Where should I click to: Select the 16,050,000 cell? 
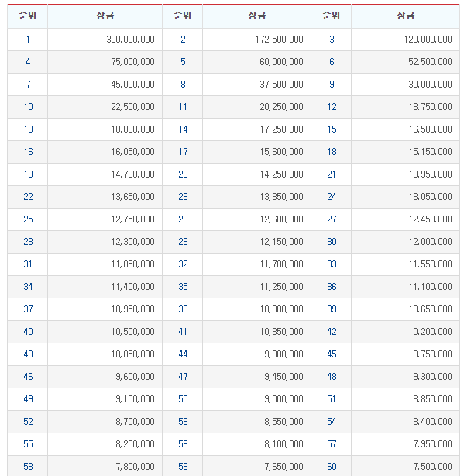(x=132, y=152)
